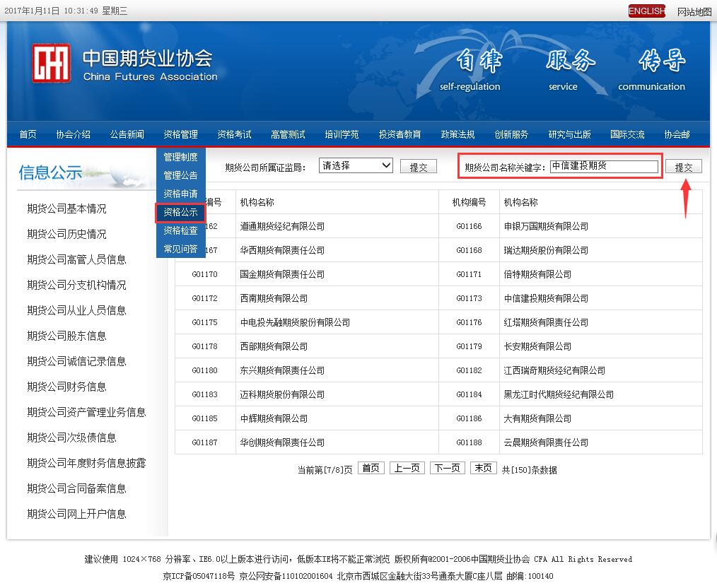Open 中信建投期货有限公司 in the table
This screenshot has width=717, height=588.
pos(545,298)
